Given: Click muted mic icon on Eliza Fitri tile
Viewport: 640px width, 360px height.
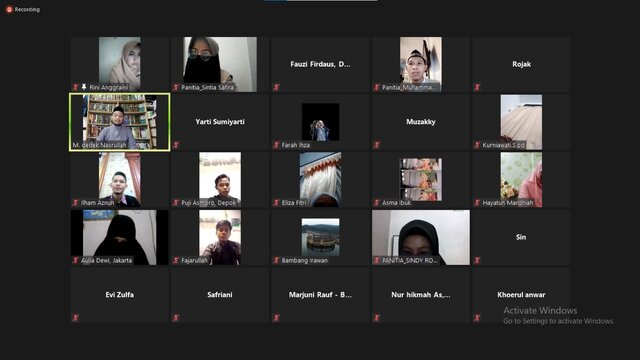Looking at the screenshot, I should click(x=276, y=202).
